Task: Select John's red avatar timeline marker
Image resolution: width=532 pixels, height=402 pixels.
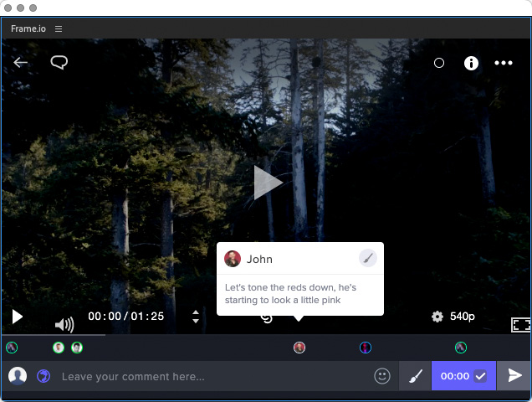Action: [x=299, y=348]
